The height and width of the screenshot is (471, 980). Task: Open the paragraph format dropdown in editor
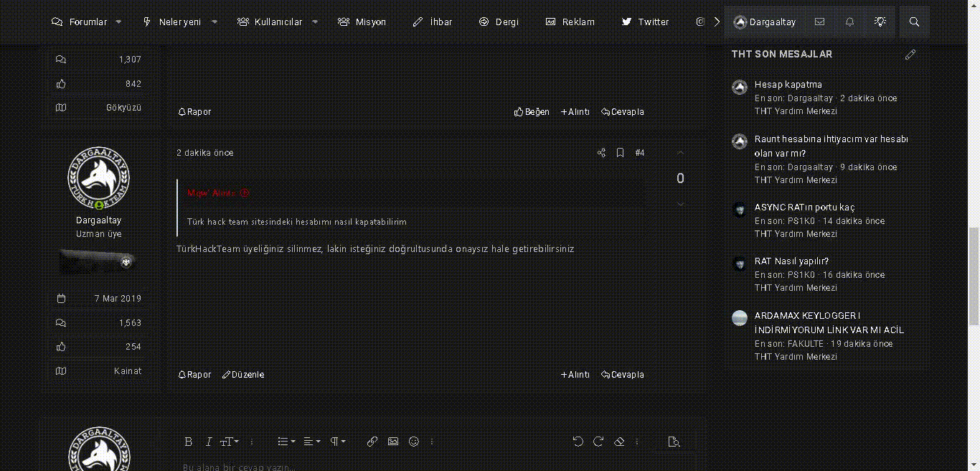(x=337, y=442)
